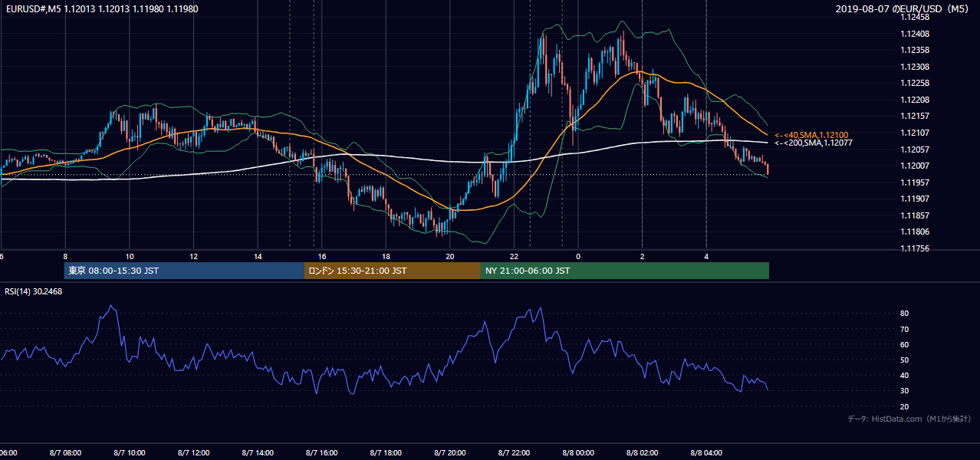The image size is (980, 460).
Task: Click the 1.12308 price axis label
Action: tap(915, 67)
